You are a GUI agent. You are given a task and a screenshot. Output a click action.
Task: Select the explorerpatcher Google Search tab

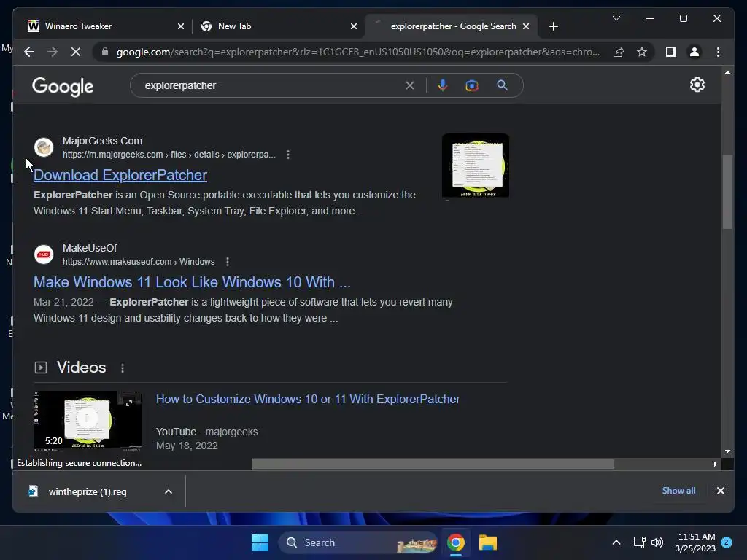pos(451,26)
